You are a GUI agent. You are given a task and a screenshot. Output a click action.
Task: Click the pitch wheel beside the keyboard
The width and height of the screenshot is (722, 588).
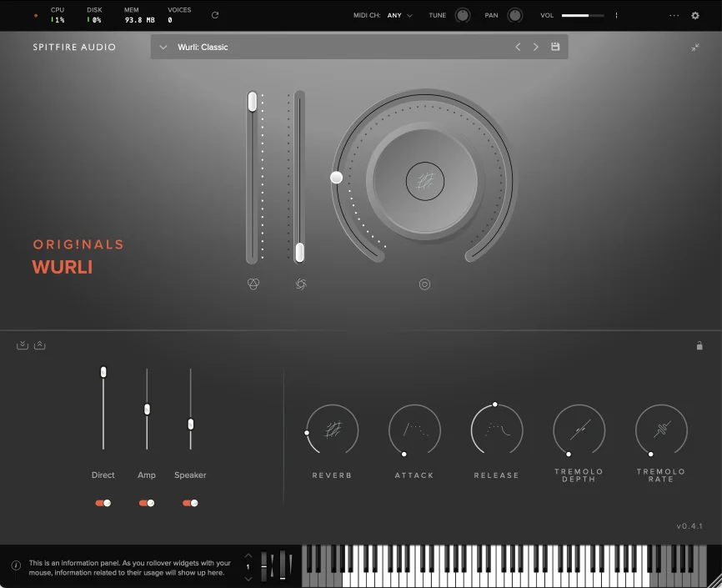coord(263,565)
